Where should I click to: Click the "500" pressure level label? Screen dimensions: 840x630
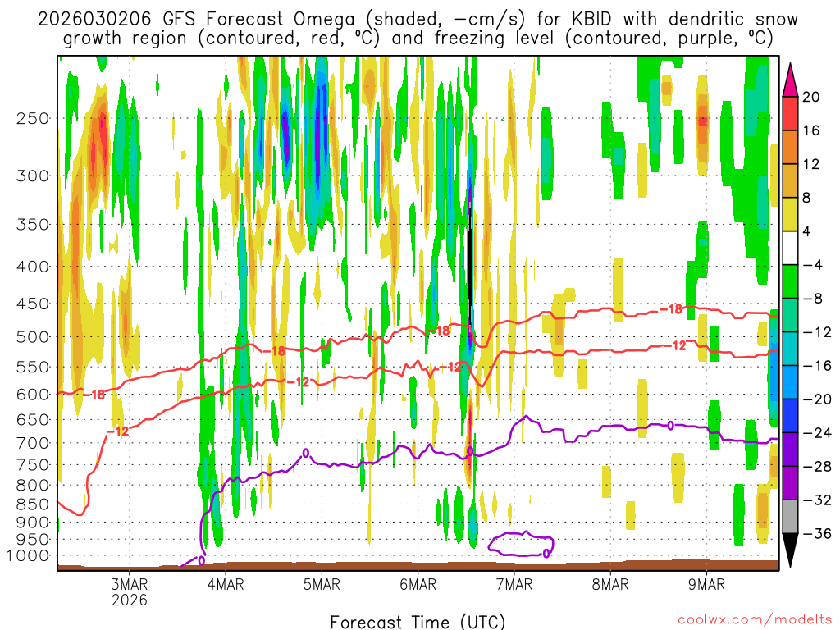coord(33,337)
